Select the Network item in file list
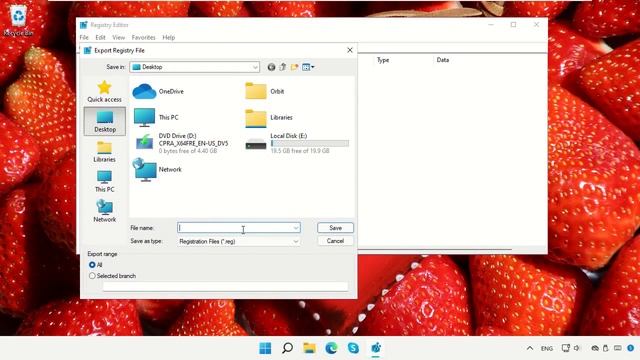 point(157,169)
